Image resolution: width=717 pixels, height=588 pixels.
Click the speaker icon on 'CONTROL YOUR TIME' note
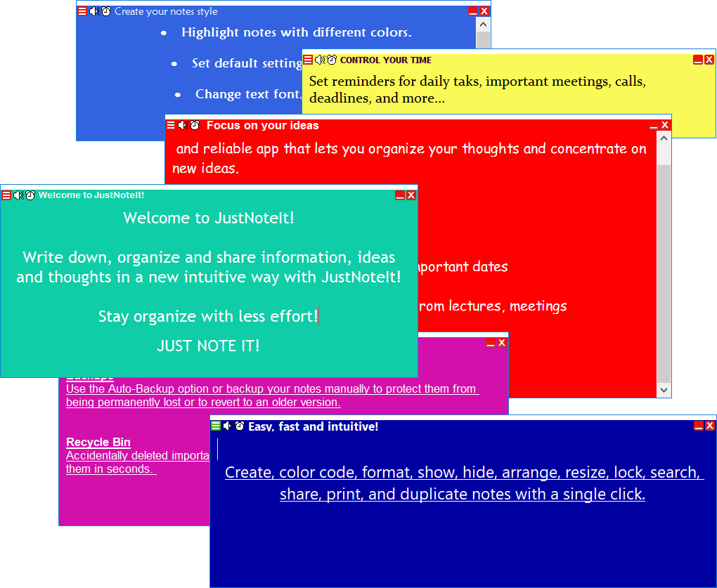click(x=321, y=60)
